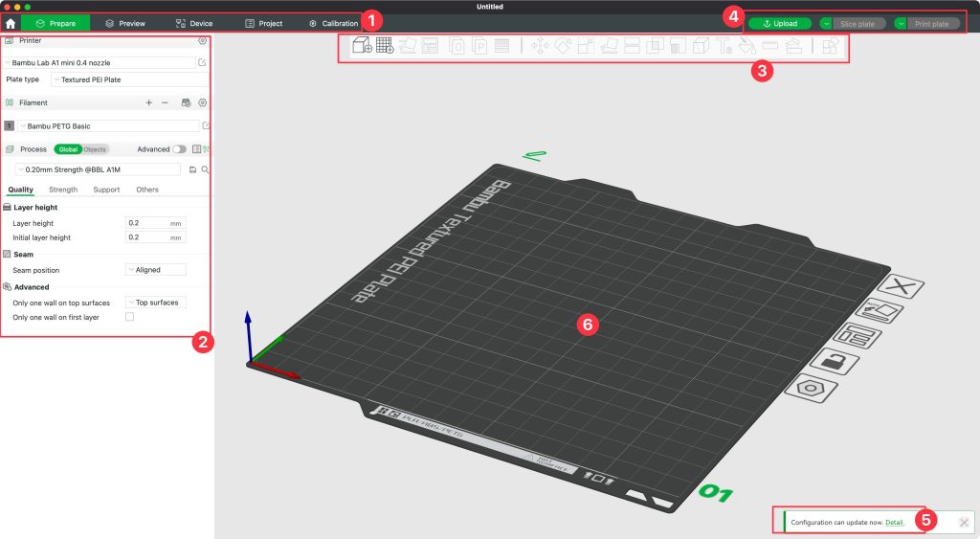Open the Strength settings tab

[63, 190]
